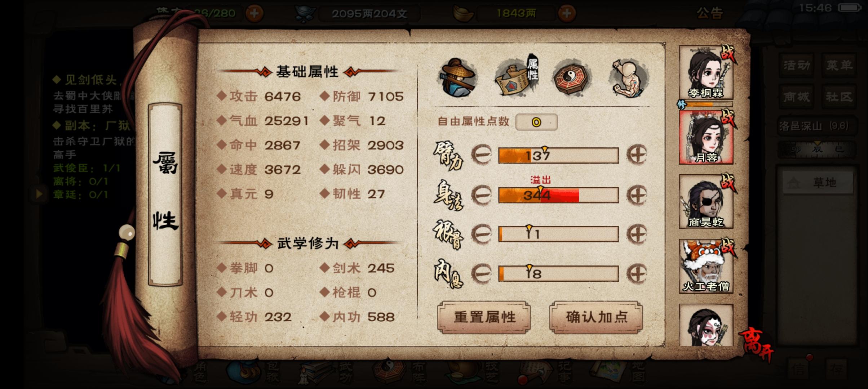
Task: Click 重置属性 to reset attributes
Action: (x=484, y=317)
